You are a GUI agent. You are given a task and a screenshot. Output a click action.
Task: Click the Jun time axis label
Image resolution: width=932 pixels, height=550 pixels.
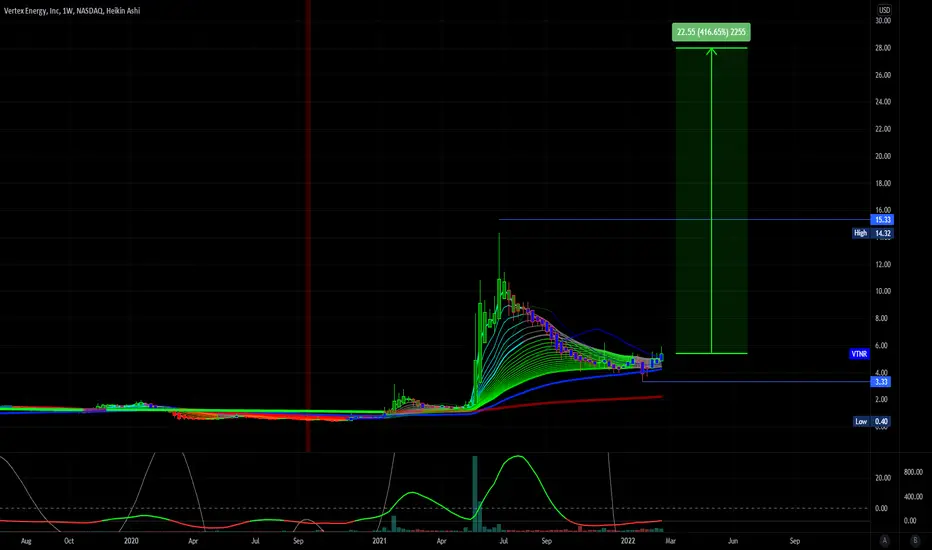click(x=733, y=541)
